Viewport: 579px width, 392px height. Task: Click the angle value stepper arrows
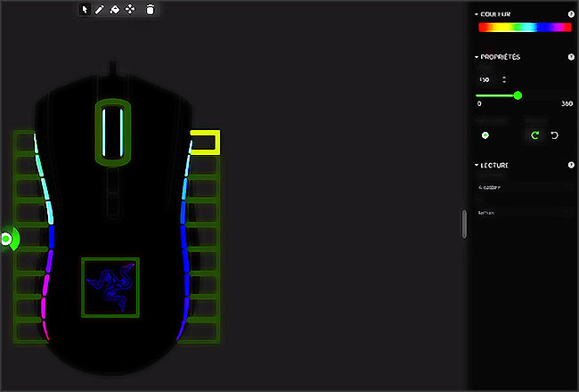(x=504, y=79)
